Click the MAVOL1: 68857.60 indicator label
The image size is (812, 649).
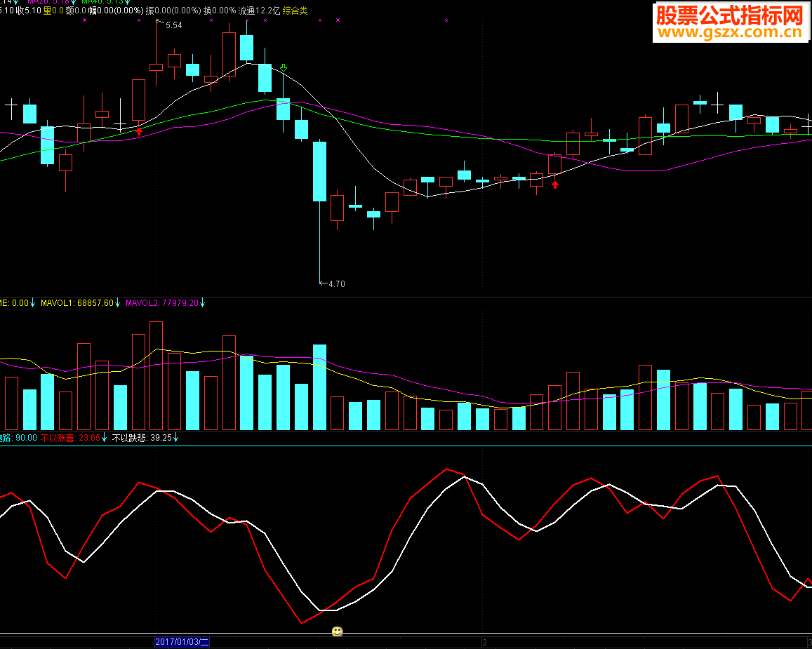(76, 303)
